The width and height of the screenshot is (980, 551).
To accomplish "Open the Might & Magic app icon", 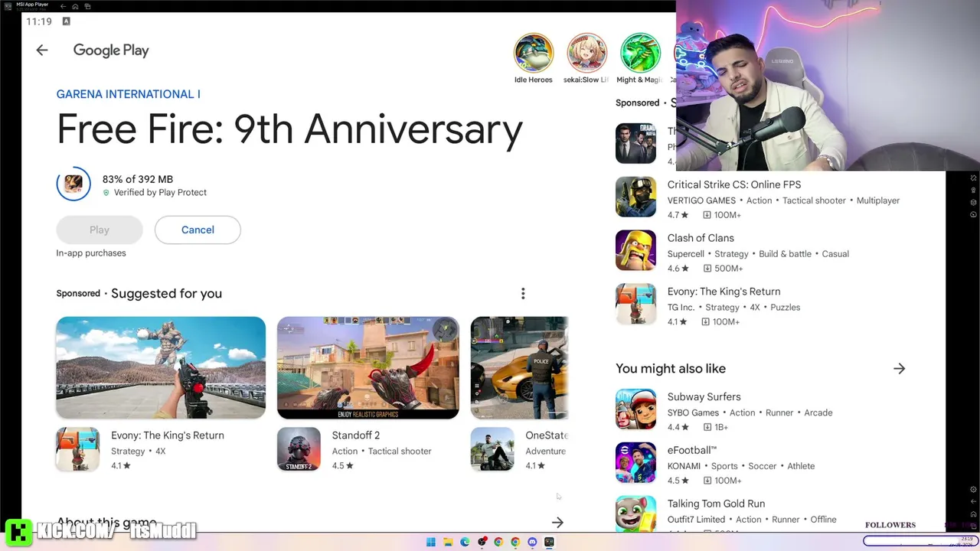I will (x=640, y=52).
